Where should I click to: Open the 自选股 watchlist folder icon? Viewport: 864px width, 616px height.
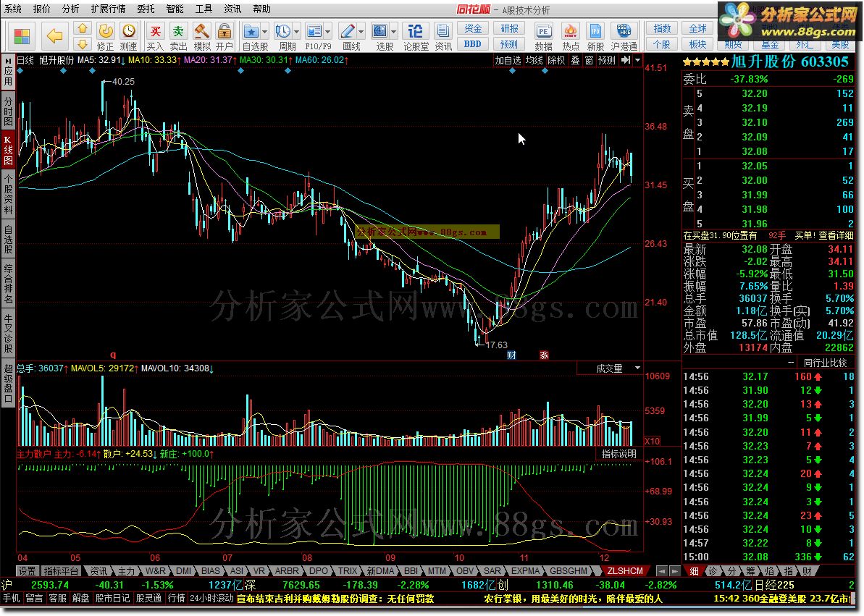point(251,31)
